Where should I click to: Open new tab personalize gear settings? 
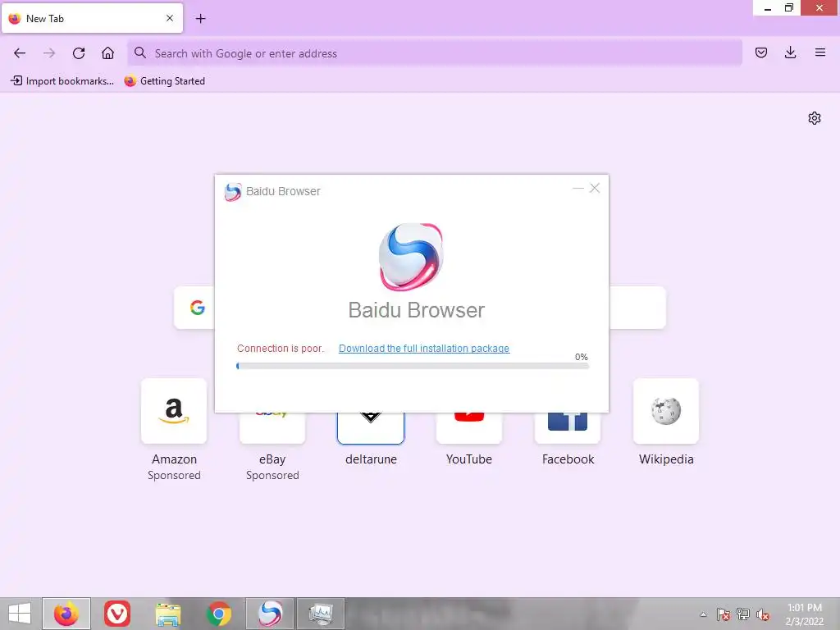[x=815, y=118]
